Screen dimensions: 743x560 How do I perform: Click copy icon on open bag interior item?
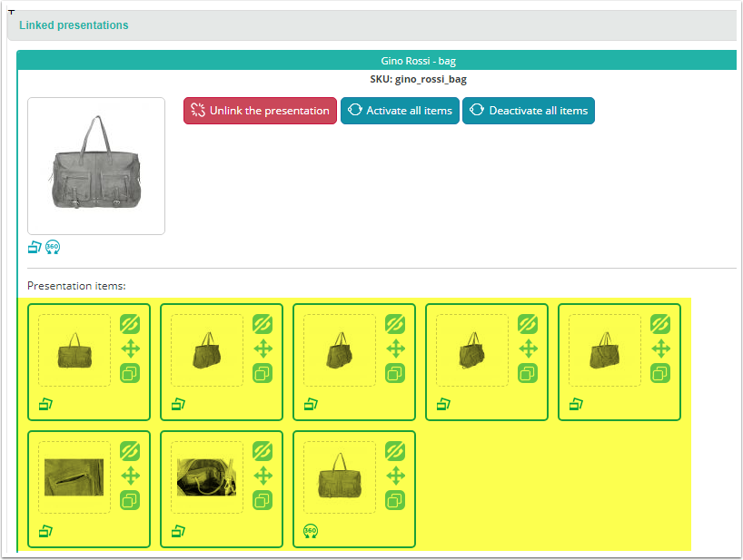click(x=263, y=500)
